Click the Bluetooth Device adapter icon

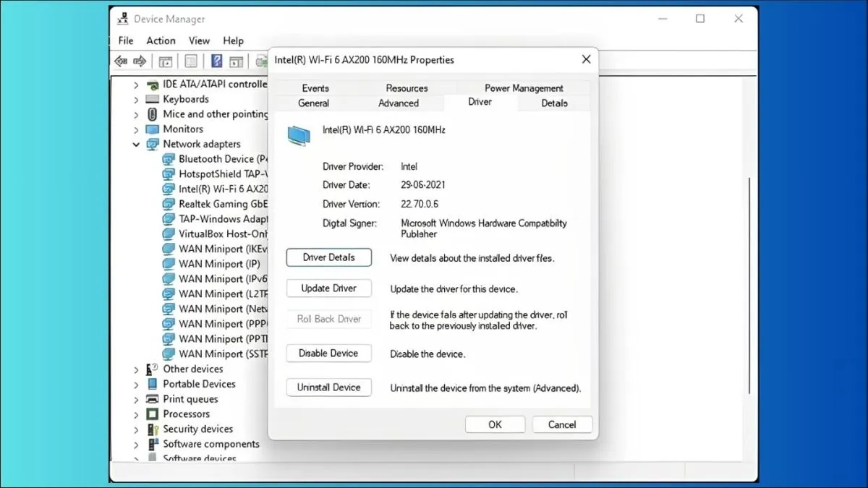tap(168, 159)
